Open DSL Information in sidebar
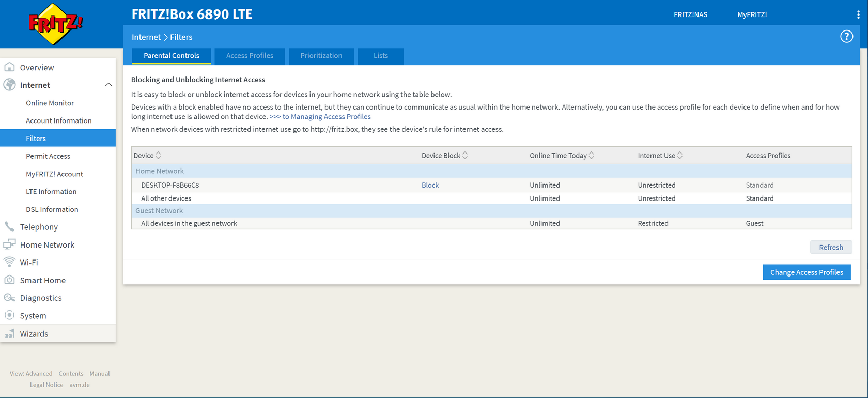Viewport: 868px width, 398px height. pos(52,209)
